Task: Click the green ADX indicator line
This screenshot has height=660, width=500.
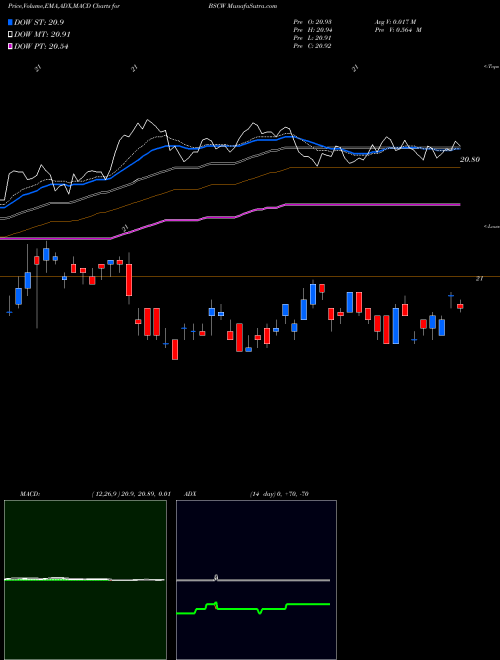Action: point(253,609)
